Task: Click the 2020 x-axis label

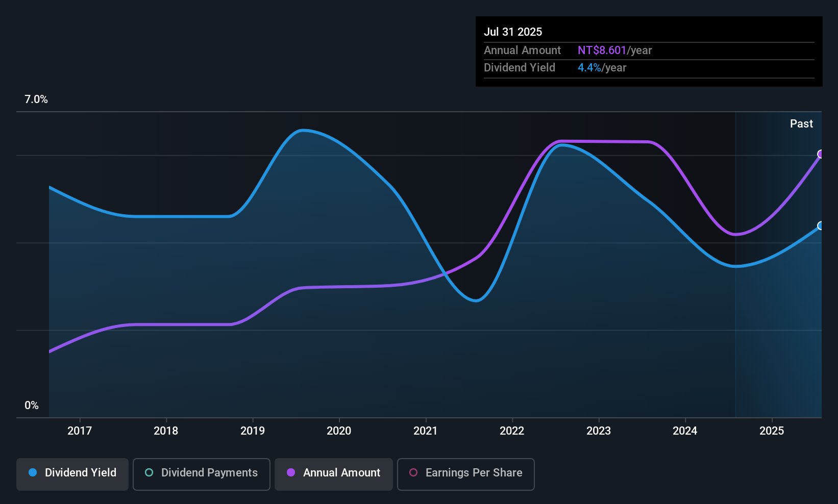Action: [339, 431]
